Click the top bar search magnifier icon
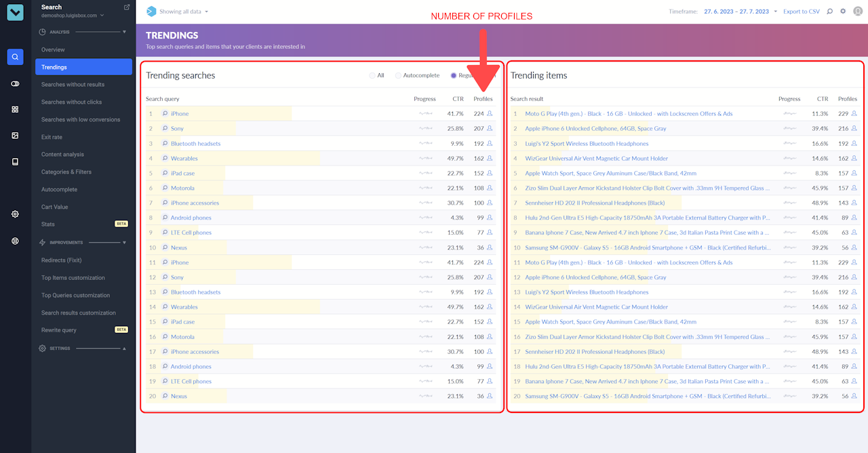The image size is (868, 453). pyautogui.click(x=829, y=12)
